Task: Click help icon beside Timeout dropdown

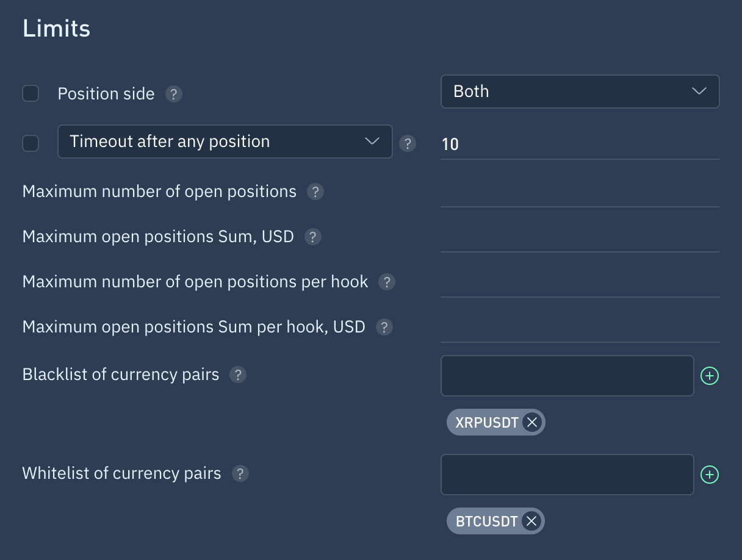Action: (408, 143)
